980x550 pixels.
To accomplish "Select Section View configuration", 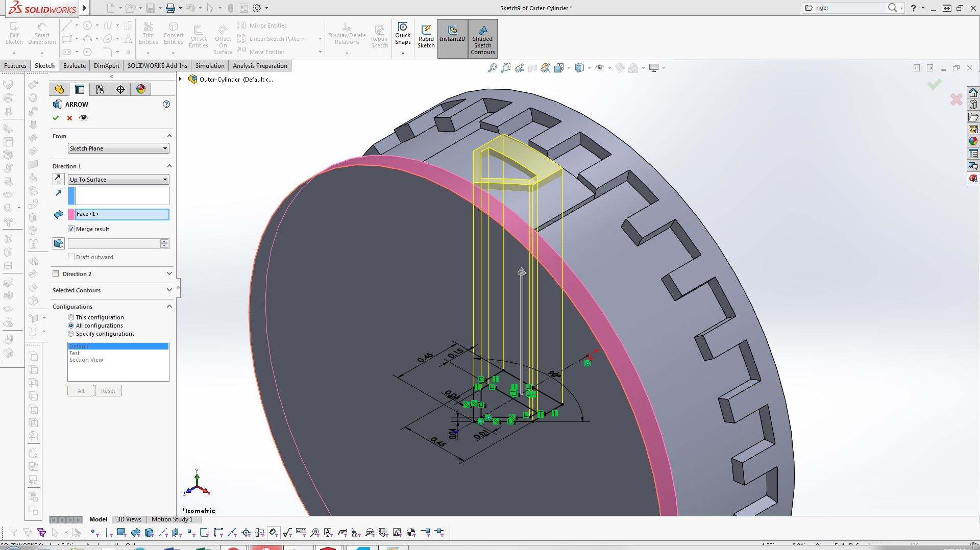I will click(86, 360).
